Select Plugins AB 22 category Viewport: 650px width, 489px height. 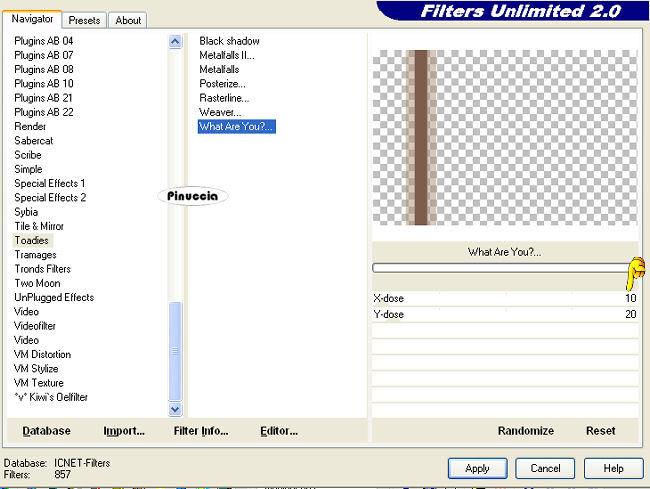point(44,112)
